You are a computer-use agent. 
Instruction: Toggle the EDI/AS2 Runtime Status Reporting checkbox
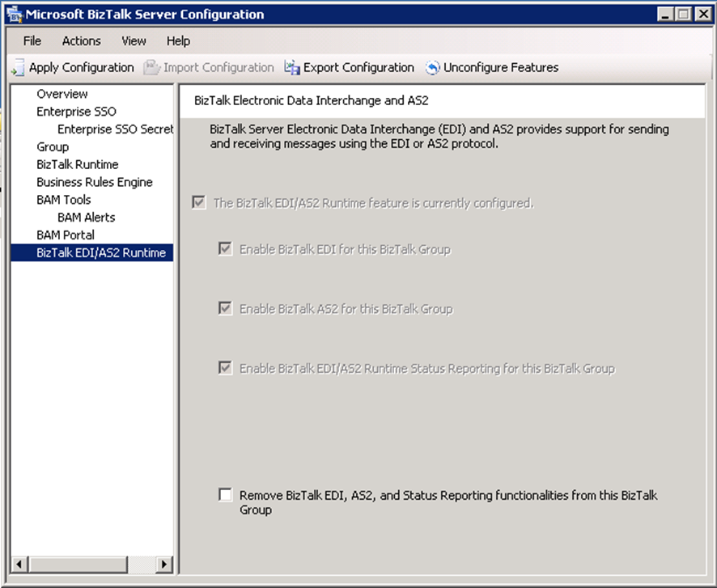[x=225, y=369]
